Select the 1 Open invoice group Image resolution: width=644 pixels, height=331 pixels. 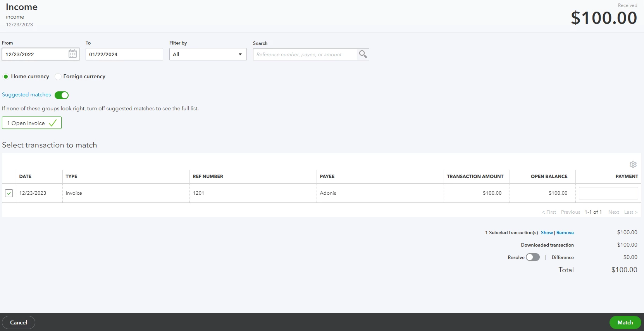coord(32,123)
